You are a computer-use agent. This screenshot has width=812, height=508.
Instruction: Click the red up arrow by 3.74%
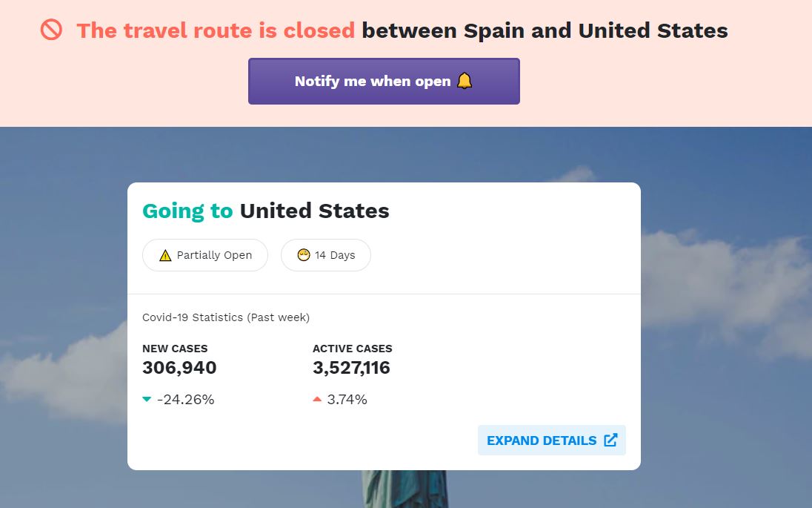click(317, 399)
